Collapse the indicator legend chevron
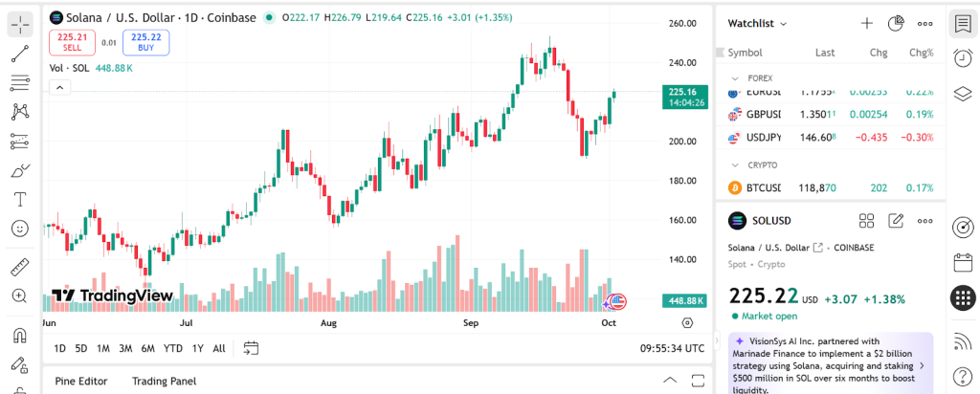 coord(59,88)
